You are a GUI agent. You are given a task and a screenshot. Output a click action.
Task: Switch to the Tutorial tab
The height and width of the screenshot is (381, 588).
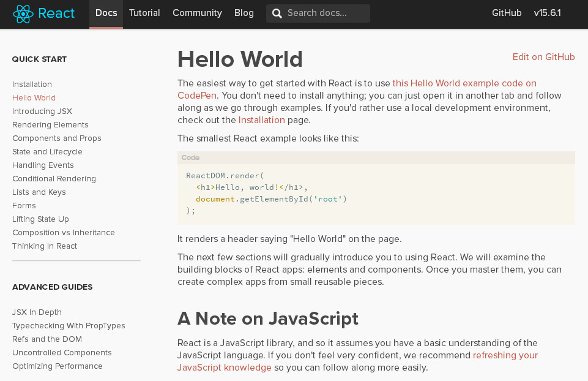[x=144, y=13]
